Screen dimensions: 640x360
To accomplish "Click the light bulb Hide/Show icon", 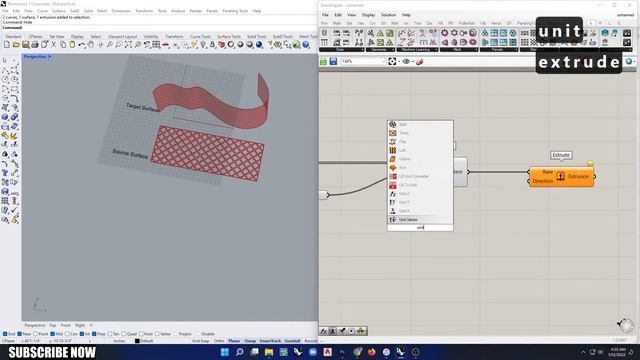I will coord(203,44).
